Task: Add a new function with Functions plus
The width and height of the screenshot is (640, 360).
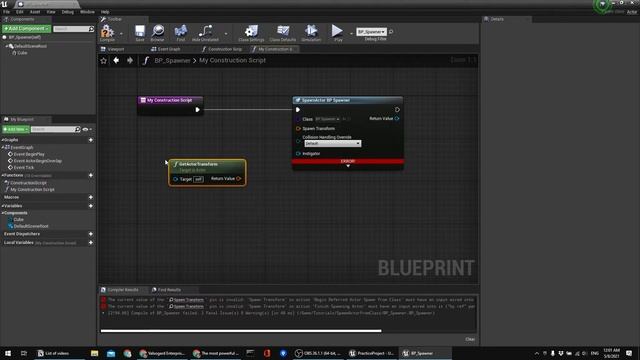Action: pyautogui.click(x=91, y=176)
